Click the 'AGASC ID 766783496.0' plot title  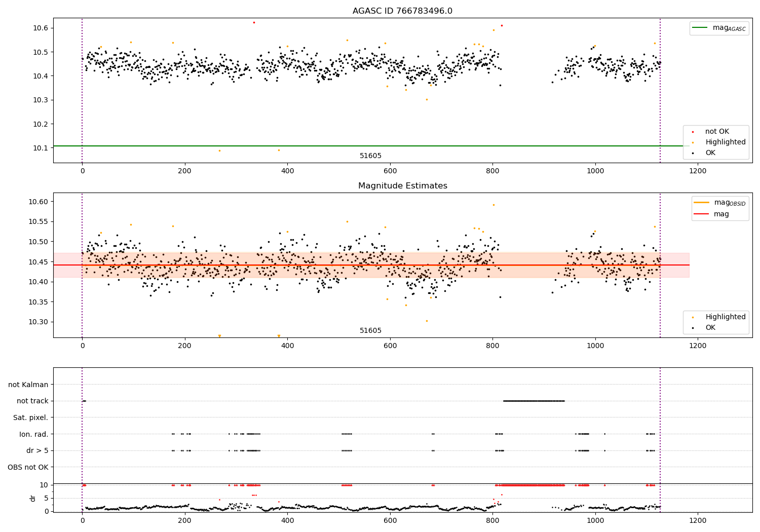402,11
